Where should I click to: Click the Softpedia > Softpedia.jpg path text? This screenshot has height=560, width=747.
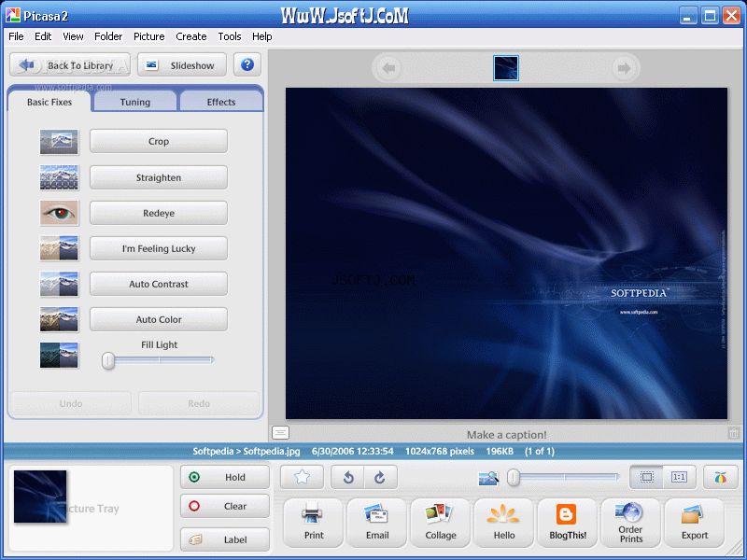point(247,451)
